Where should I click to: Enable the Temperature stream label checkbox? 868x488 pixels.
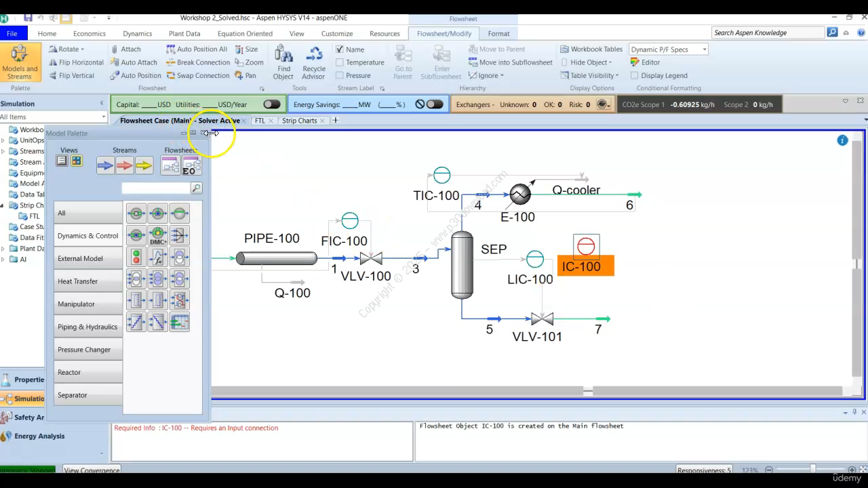340,62
